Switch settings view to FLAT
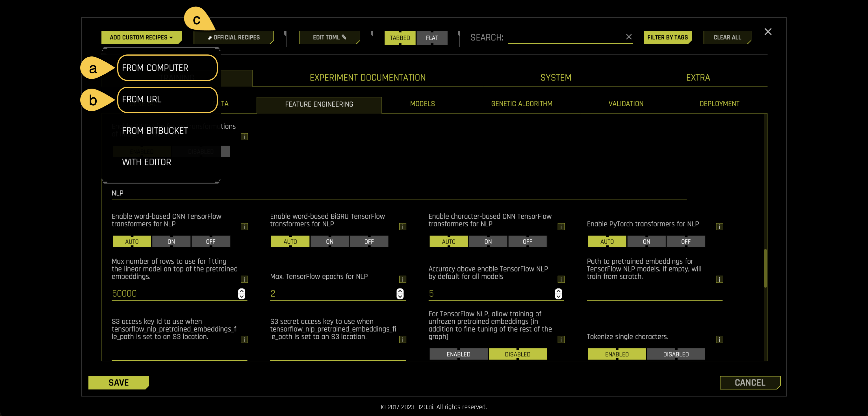This screenshot has width=868, height=416. (x=432, y=38)
